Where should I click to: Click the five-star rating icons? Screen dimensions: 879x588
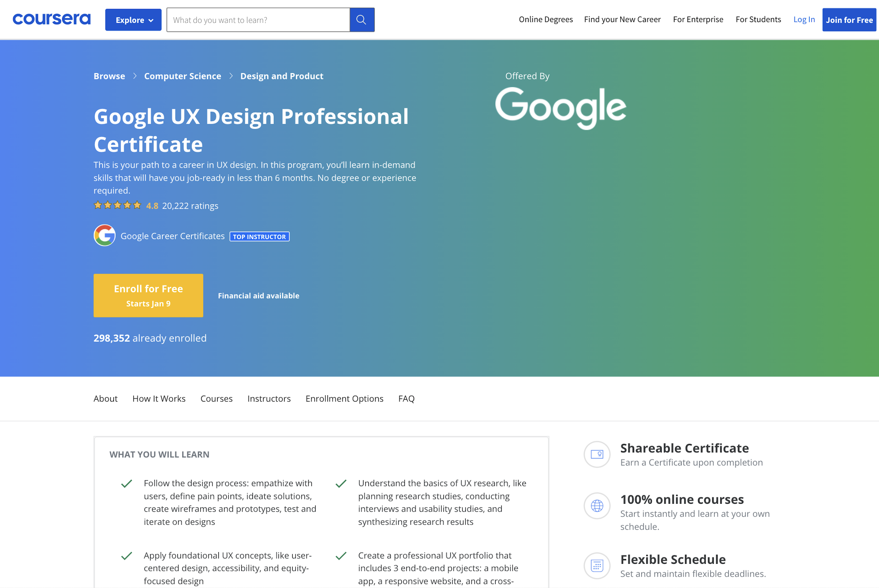[x=117, y=205]
